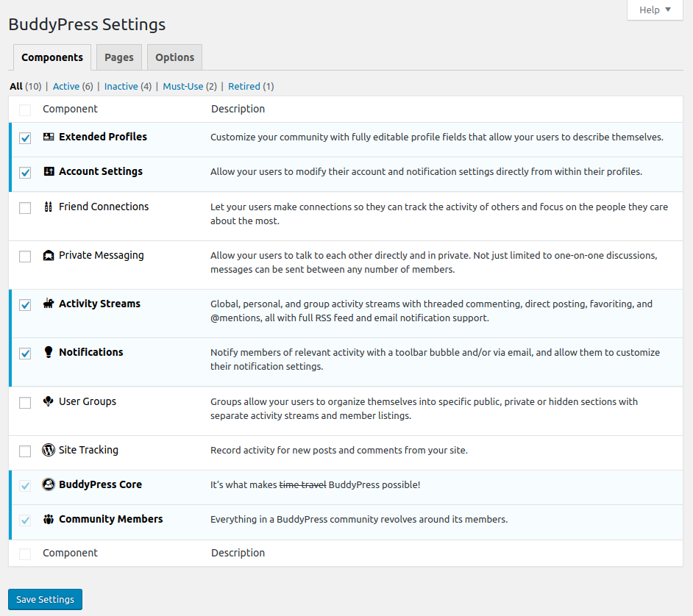
Task: Enable the User Groups checkbox
Action: 25,403
